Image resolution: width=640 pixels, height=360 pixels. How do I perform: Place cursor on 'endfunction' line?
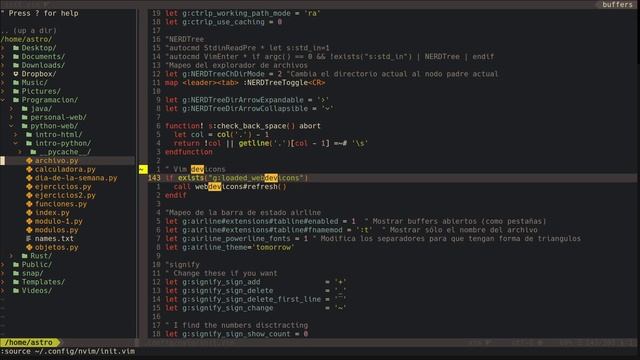tap(189, 152)
